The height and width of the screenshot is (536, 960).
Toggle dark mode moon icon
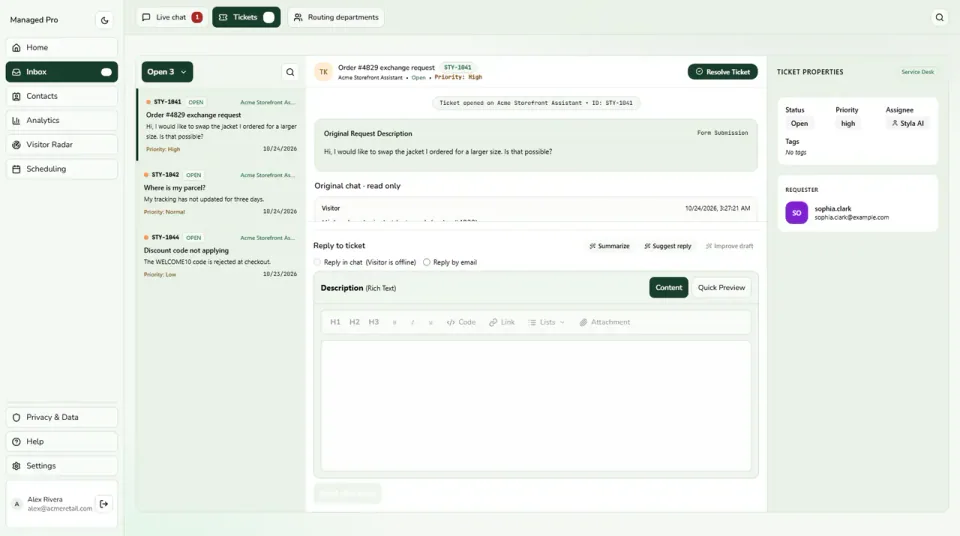click(105, 20)
